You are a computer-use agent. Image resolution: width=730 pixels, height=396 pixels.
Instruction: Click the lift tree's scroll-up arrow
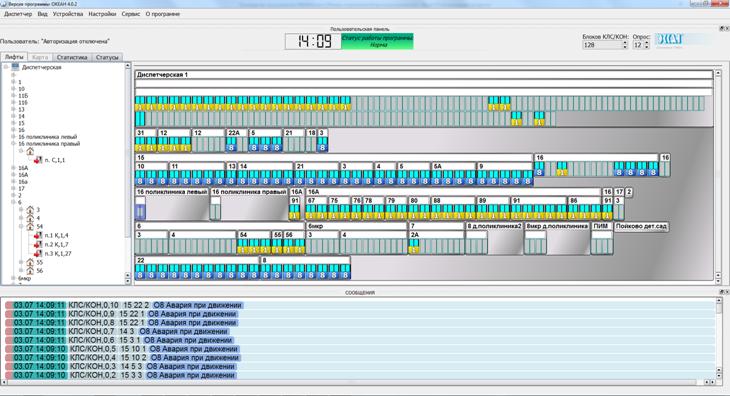pyautogui.click(x=128, y=67)
